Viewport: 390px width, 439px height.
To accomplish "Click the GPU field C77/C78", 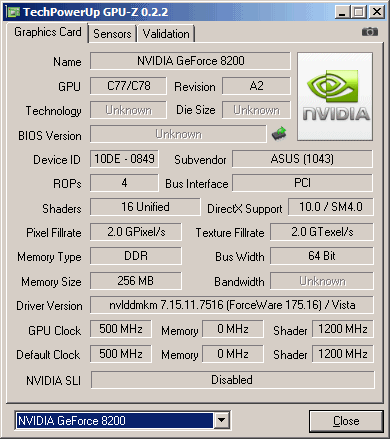I will 128,86.
